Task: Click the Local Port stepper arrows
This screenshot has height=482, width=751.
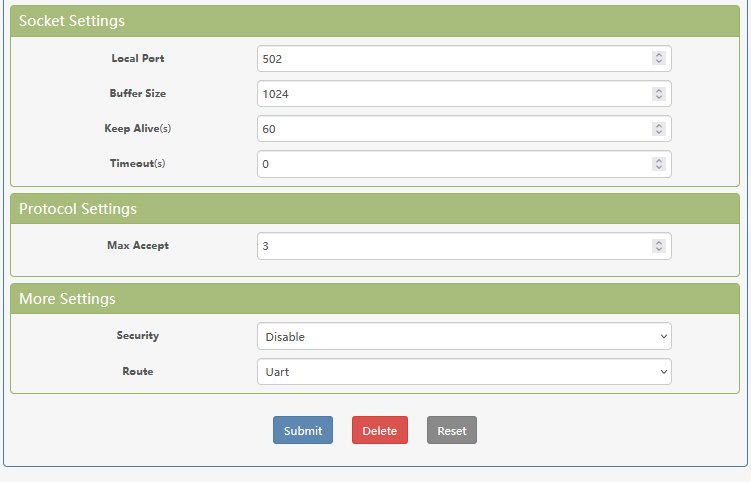Action: 658,59
